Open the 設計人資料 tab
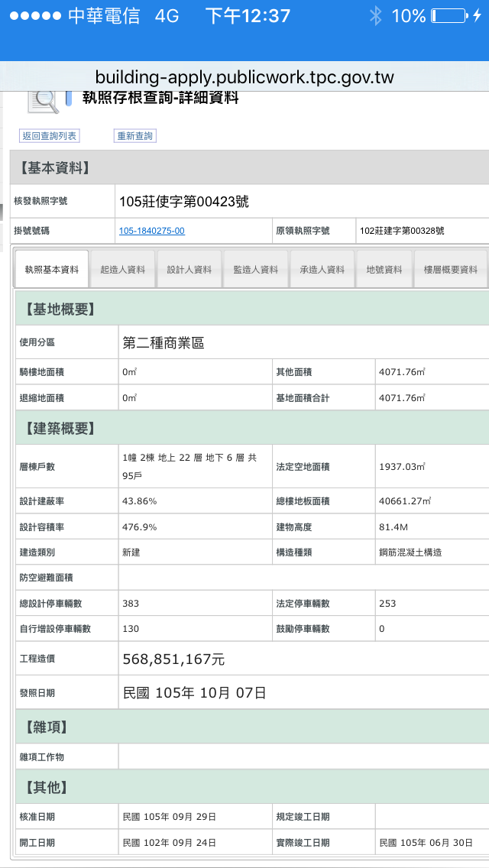The image size is (489, 868). [189, 270]
